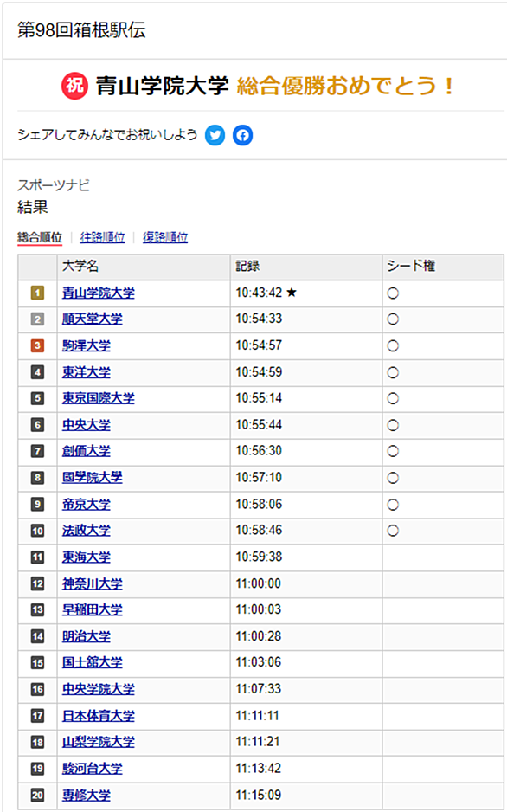Viewport: 507px width, 812px height.
Task: Open the 専修大学 team link
Action: [x=86, y=795]
